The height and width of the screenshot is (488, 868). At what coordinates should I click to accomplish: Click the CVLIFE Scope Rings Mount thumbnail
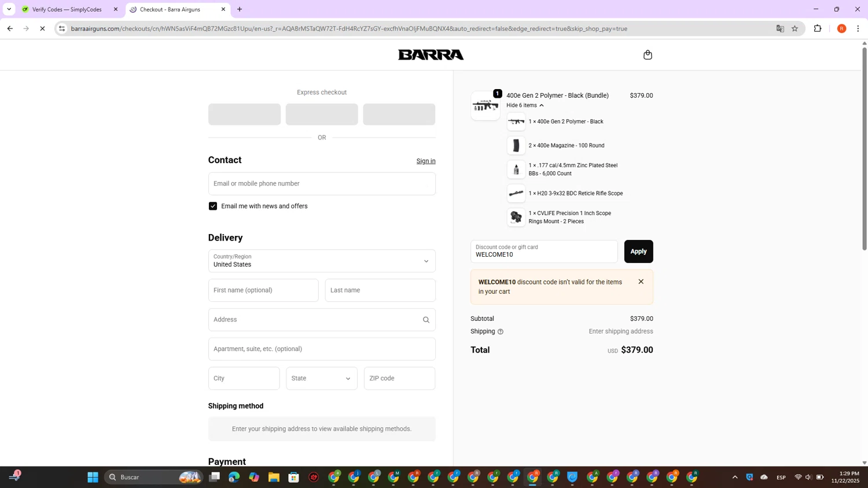click(516, 217)
